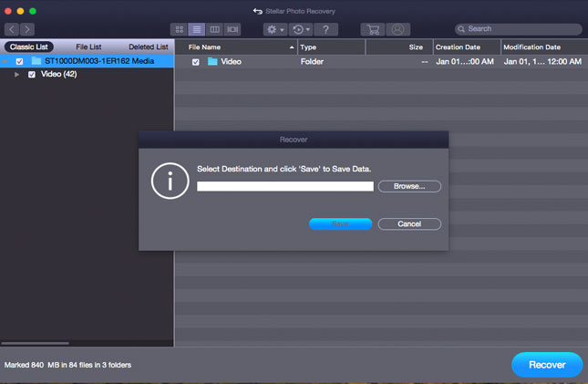Sort by Type column header
The width and height of the screenshot is (588, 384).
332,47
